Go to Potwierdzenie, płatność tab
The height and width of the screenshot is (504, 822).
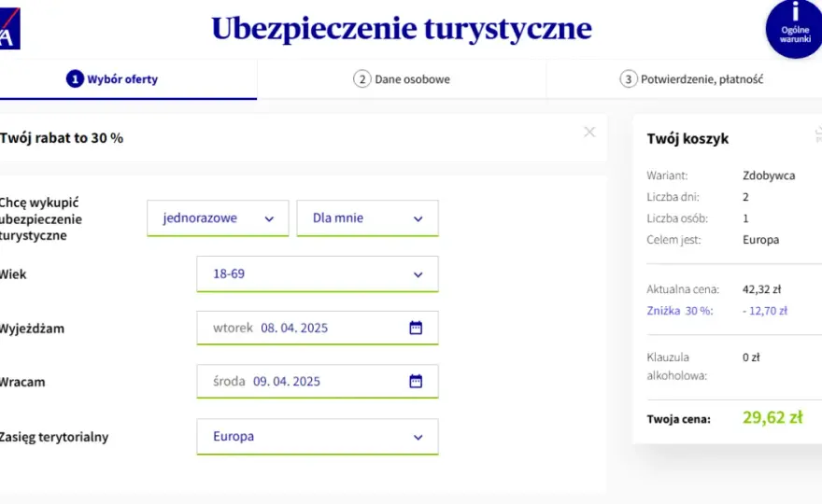[684, 79]
